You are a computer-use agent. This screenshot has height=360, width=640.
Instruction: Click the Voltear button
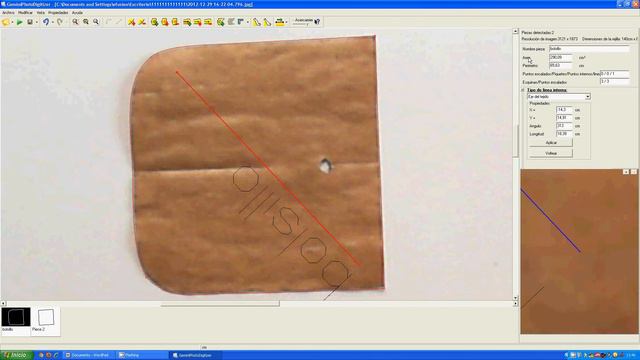click(551, 153)
